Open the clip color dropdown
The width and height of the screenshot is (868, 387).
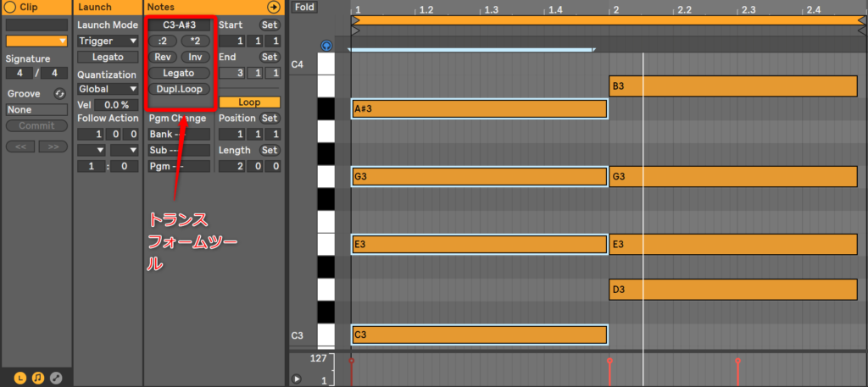36,41
